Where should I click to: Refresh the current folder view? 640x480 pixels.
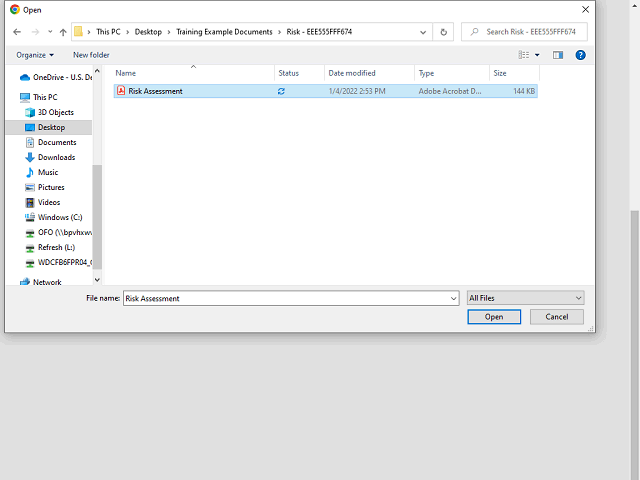[443, 32]
